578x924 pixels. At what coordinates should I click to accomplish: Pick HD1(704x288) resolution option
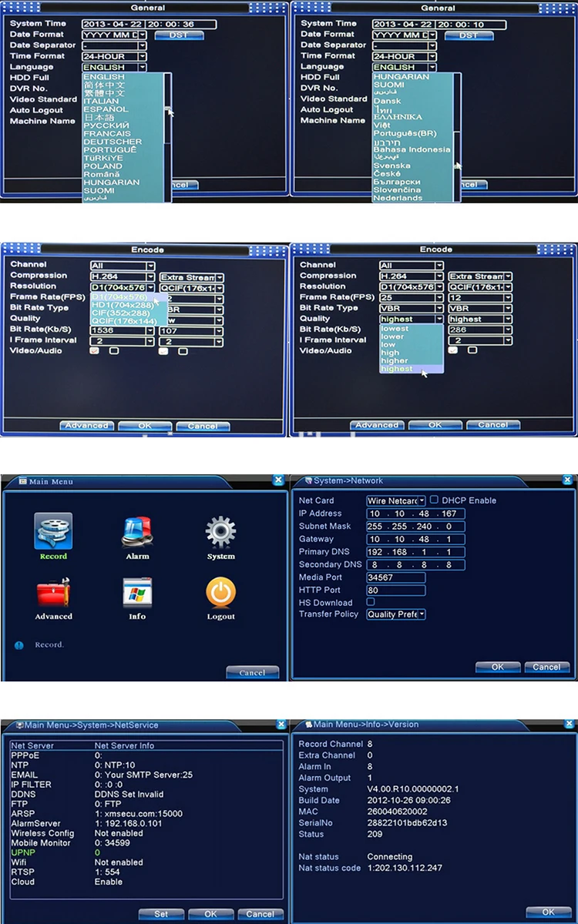point(121,306)
